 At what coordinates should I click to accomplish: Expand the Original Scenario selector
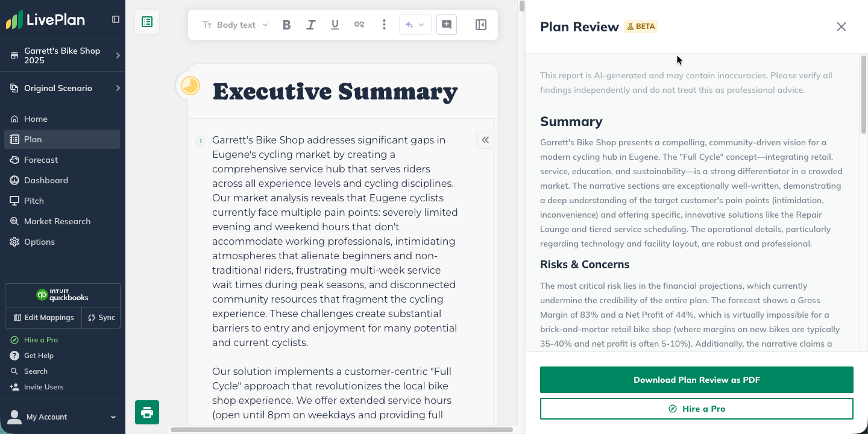[x=63, y=88]
